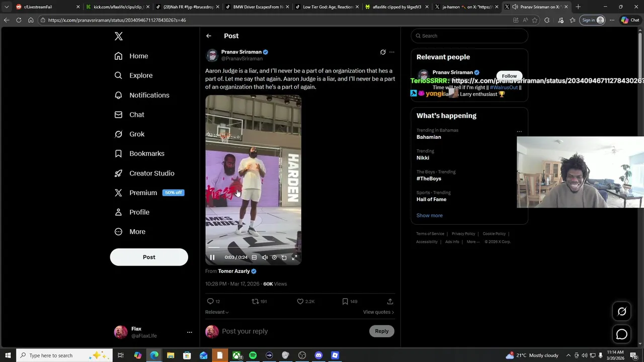Open Flax account options ellipsis

pos(190,332)
